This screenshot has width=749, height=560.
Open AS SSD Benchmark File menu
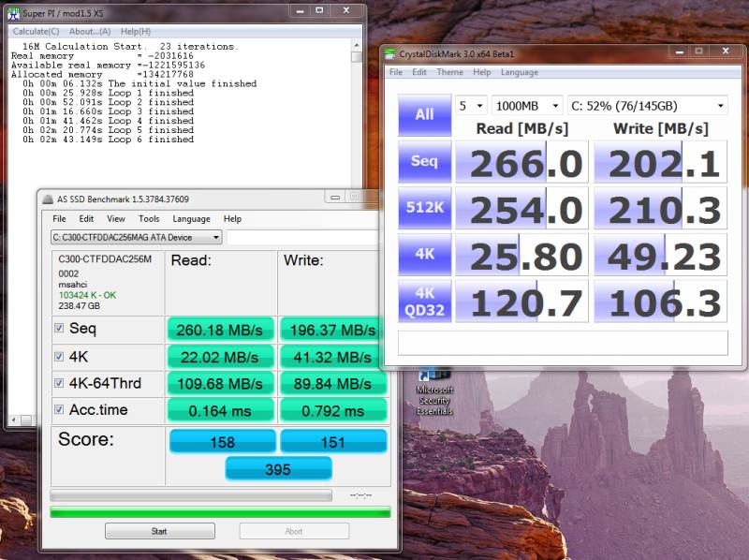click(x=59, y=219)
